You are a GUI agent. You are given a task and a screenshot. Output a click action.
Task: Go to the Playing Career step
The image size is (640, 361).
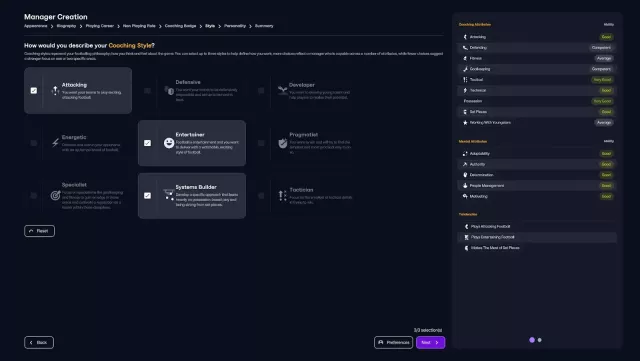pyautogui.click(x=100, y=26)
